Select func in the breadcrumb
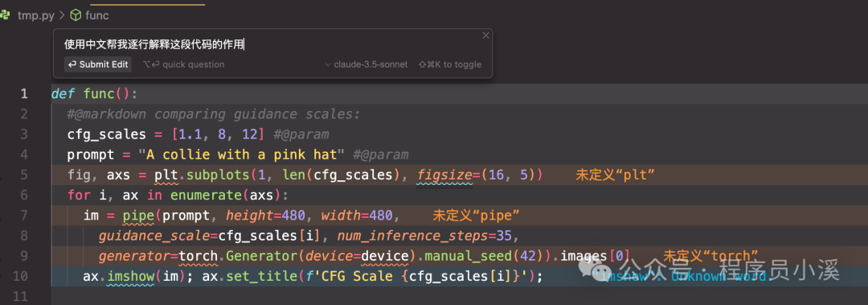The height and width of the screenshot is (305, 868). [97, 15]
